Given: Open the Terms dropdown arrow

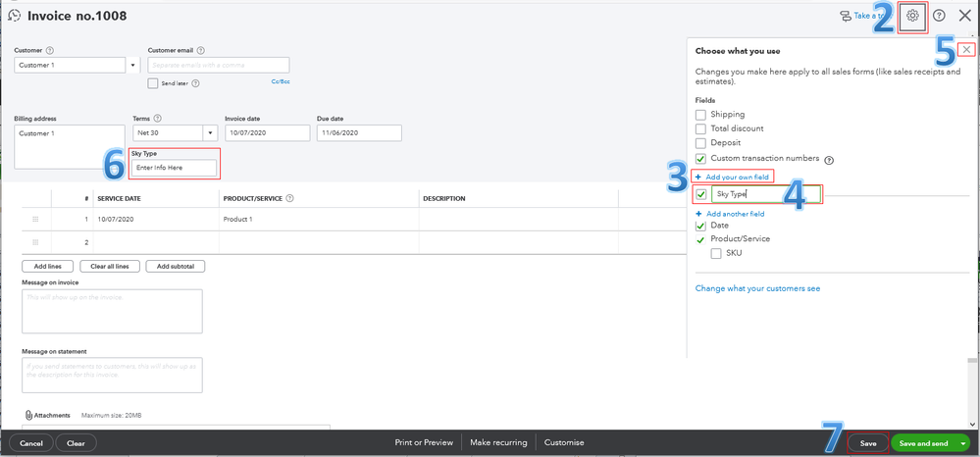Looking at the screenshot, I should [210, 133].
